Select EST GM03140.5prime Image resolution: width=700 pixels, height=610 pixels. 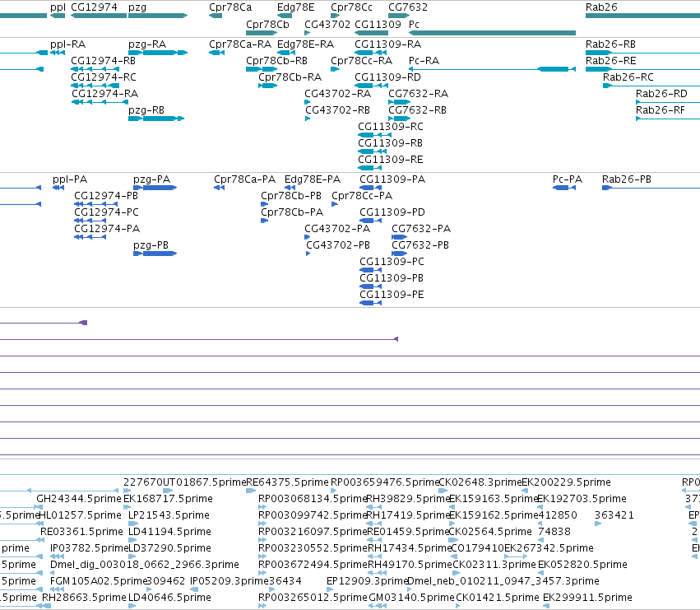pos(411,598)
